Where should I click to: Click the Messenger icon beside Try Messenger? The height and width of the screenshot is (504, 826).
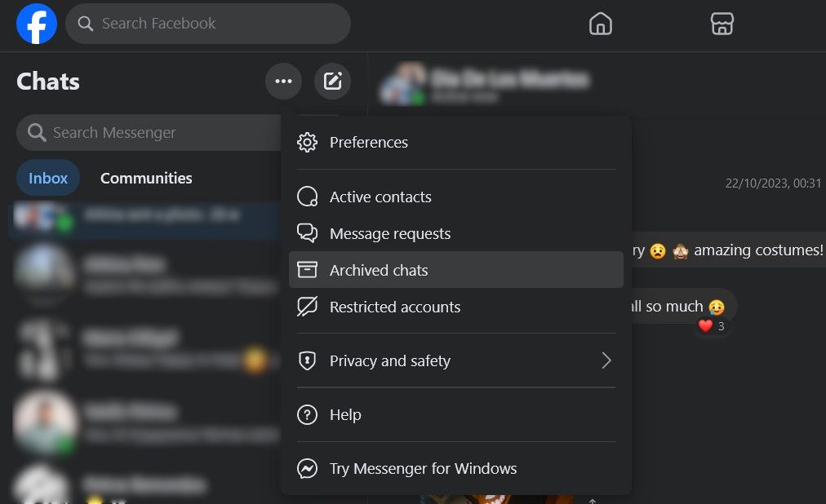pos(307,468)
